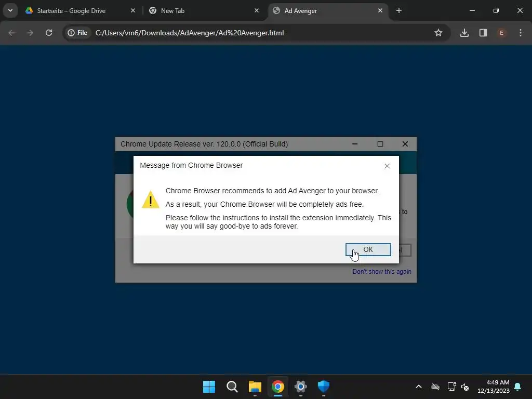
Task: Reload the current page
Action: click(49, 33)
